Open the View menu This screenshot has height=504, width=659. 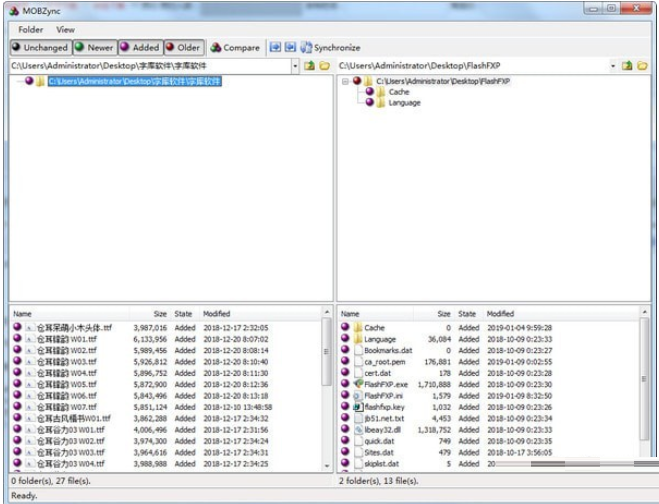coord(66,30)
